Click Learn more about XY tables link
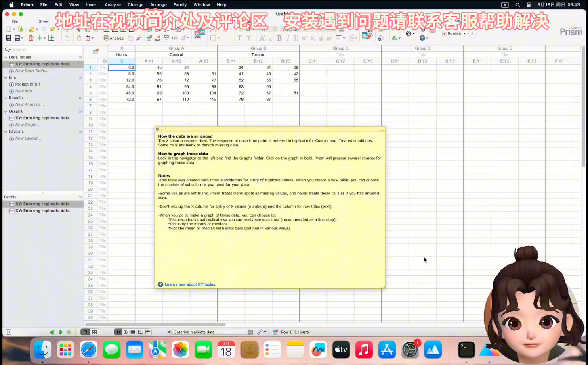Screen dimensions: 588x365 (190, 284)
